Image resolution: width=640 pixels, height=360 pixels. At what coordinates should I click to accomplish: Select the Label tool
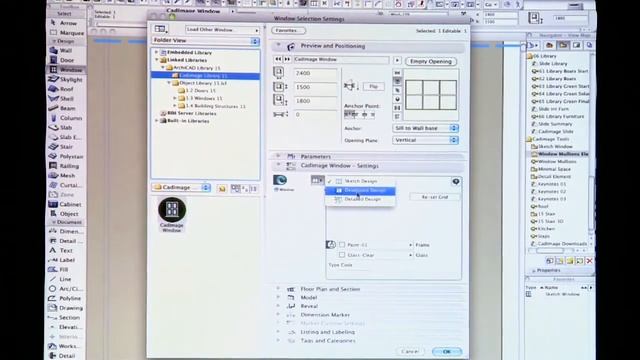(62, 260)
